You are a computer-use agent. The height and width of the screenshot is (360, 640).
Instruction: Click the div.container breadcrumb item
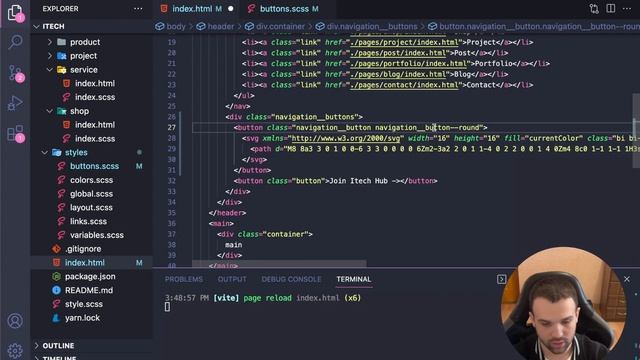[280, 27]
